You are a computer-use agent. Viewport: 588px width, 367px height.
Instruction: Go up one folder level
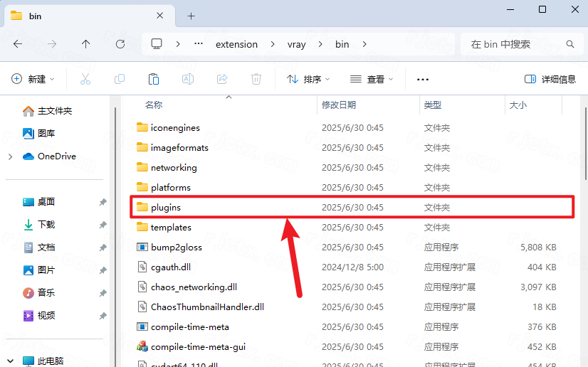point(86,44)
